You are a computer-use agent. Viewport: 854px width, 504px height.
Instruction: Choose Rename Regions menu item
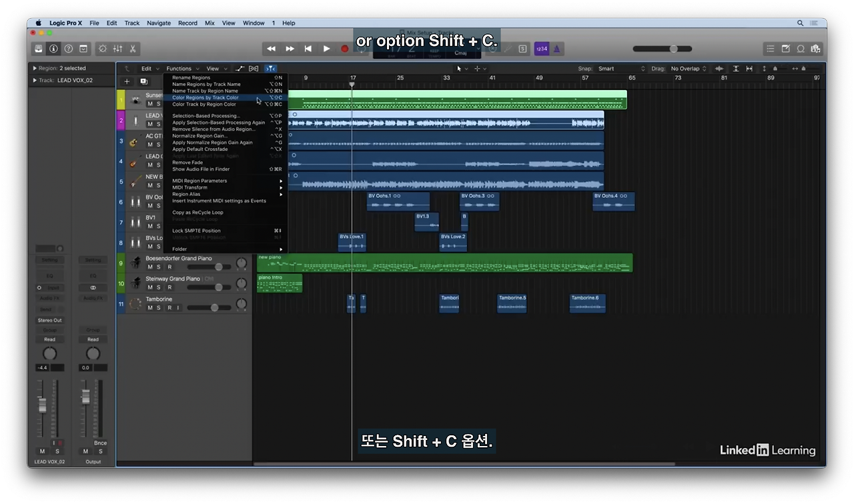pos(227,77)
